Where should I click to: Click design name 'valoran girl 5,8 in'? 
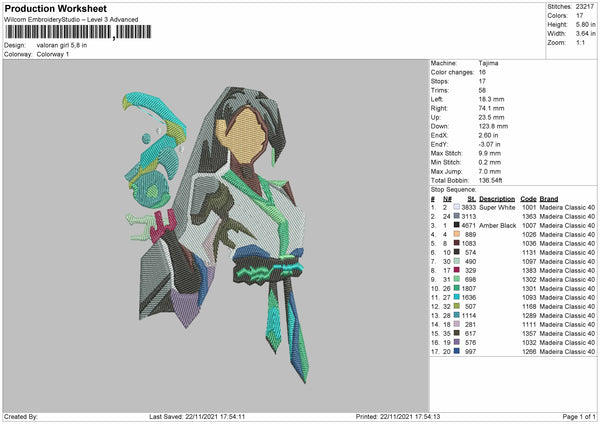pos(62,45)
